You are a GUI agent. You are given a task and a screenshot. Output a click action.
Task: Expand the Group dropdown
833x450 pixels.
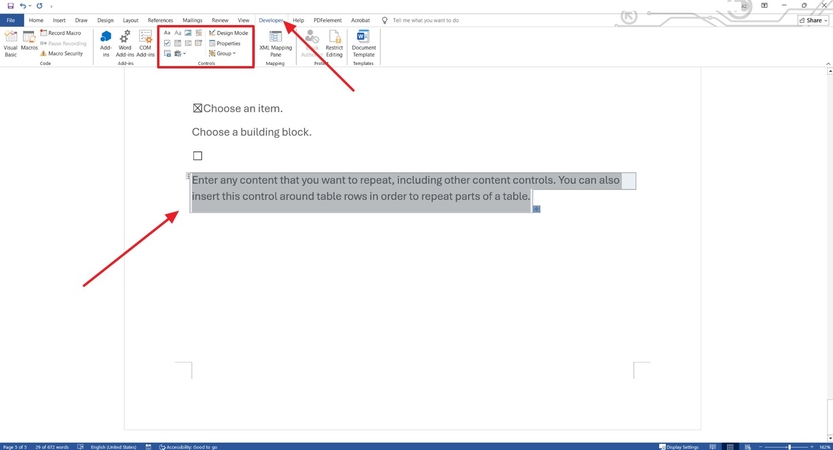pos(223,54)
